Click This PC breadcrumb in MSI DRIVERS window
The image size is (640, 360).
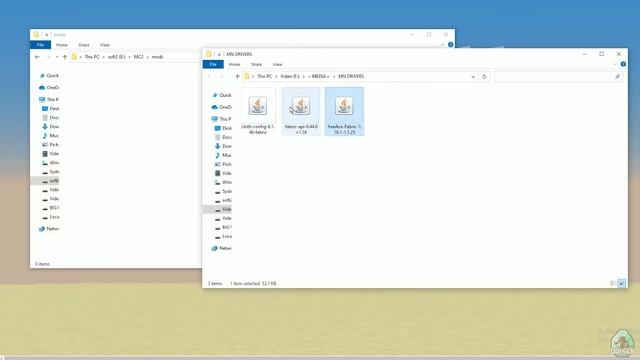pos(264,76)
